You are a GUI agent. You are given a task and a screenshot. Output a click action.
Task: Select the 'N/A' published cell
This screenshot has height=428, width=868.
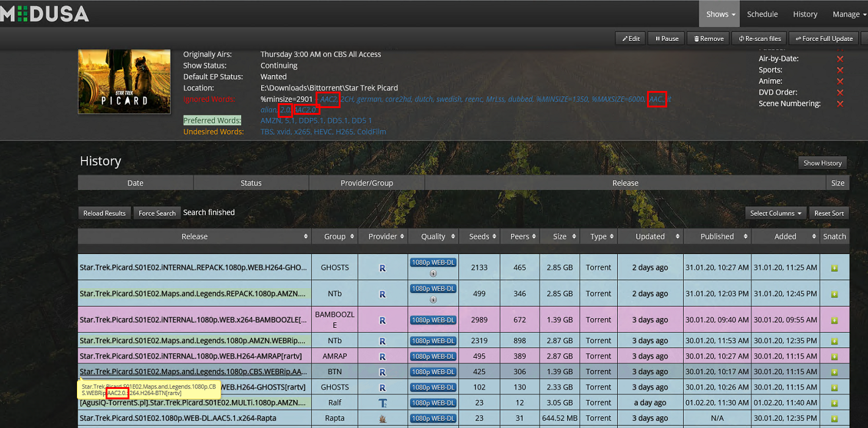pyautogui.click(x=717, y=418)
